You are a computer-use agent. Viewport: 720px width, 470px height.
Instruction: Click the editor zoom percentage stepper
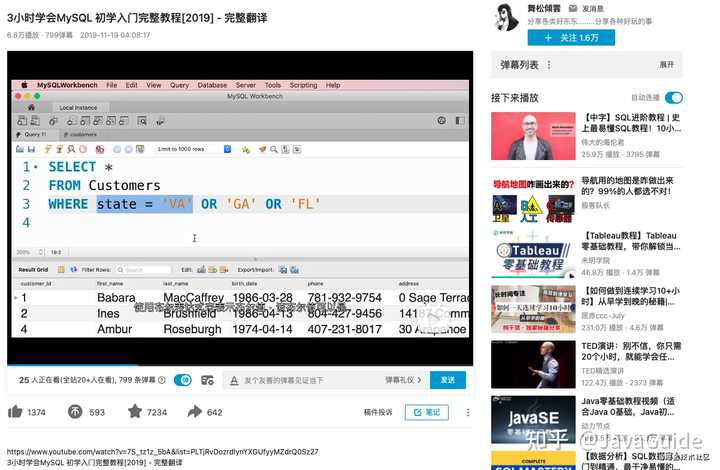pyautogui.click(x=41, y=252)
